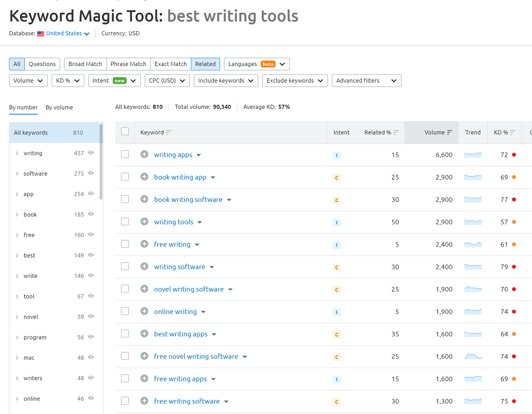Check the 'novel writing software' row checkbox

125,289
